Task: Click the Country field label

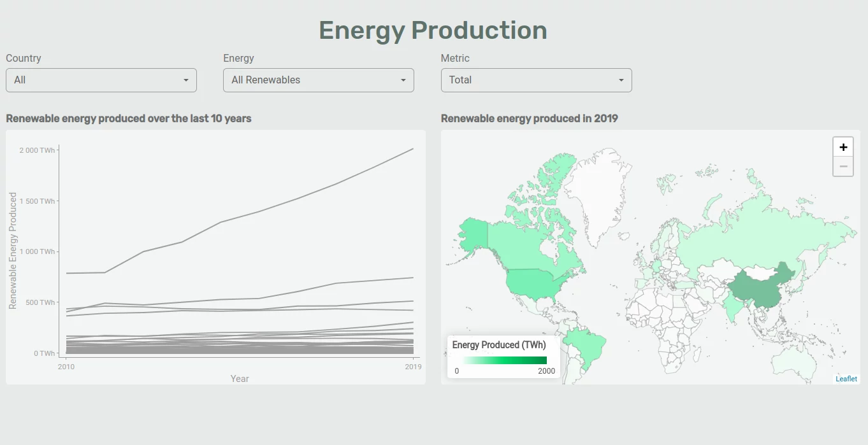Action: pos(24,58)
